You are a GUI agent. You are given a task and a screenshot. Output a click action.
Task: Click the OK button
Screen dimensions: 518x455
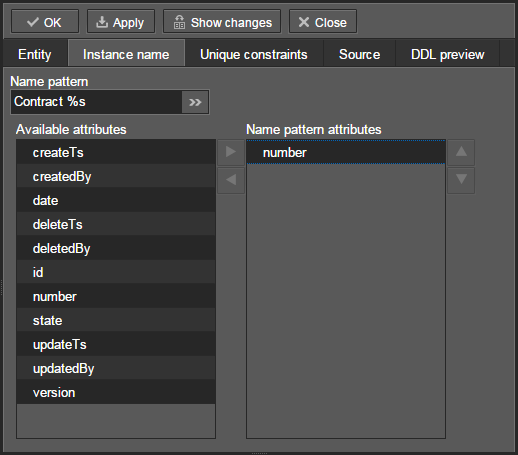point(45,21)
